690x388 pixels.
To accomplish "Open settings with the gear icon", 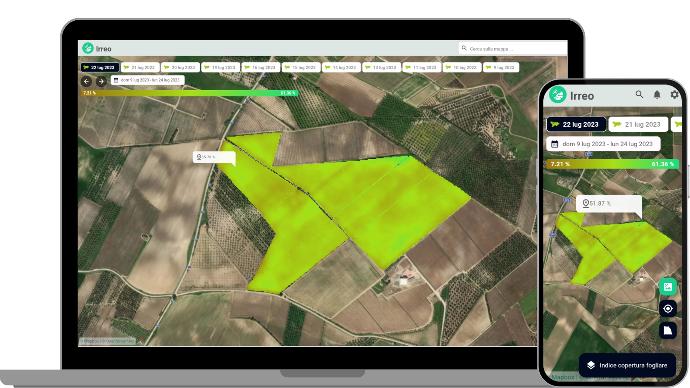I will pos(674,95).
